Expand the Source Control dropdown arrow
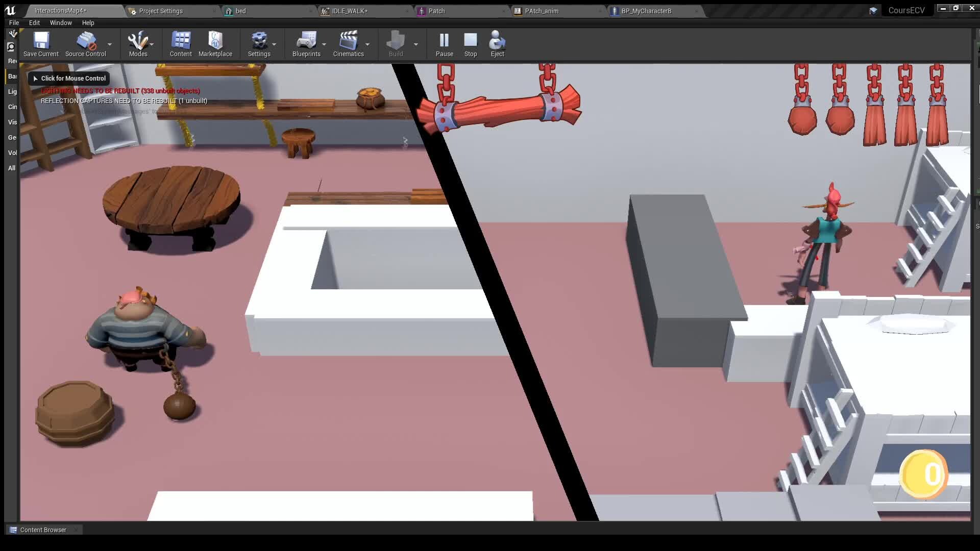 (109, 44)
